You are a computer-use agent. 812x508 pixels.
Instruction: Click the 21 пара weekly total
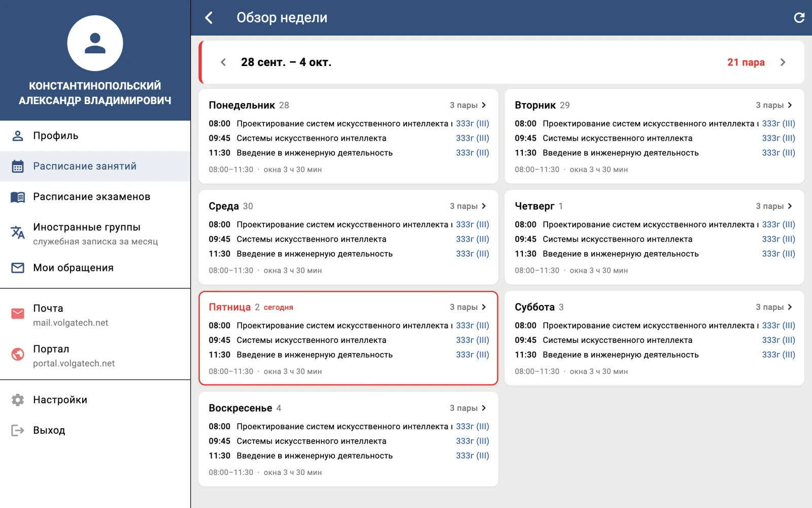pos(746,62)
